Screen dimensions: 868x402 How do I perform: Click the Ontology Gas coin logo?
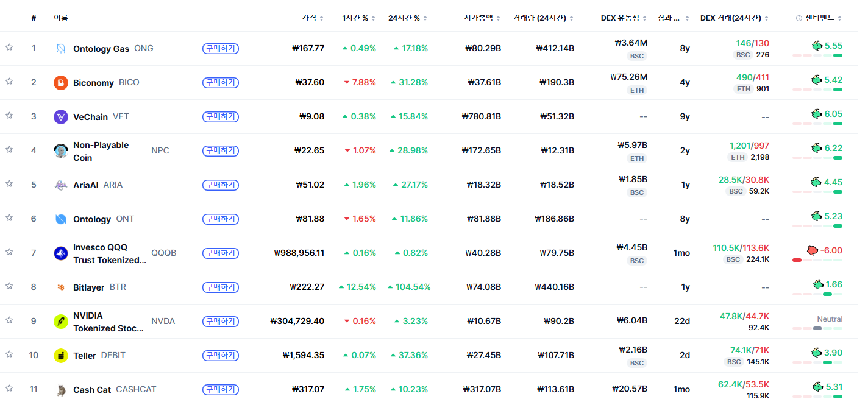60,49
